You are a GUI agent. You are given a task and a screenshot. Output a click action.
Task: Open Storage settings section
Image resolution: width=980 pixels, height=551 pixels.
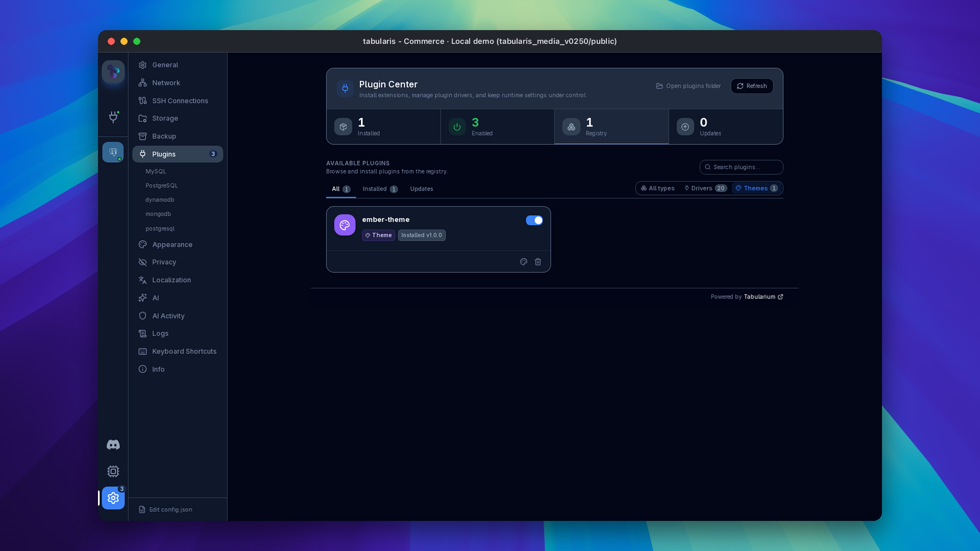tap(178, 118)
